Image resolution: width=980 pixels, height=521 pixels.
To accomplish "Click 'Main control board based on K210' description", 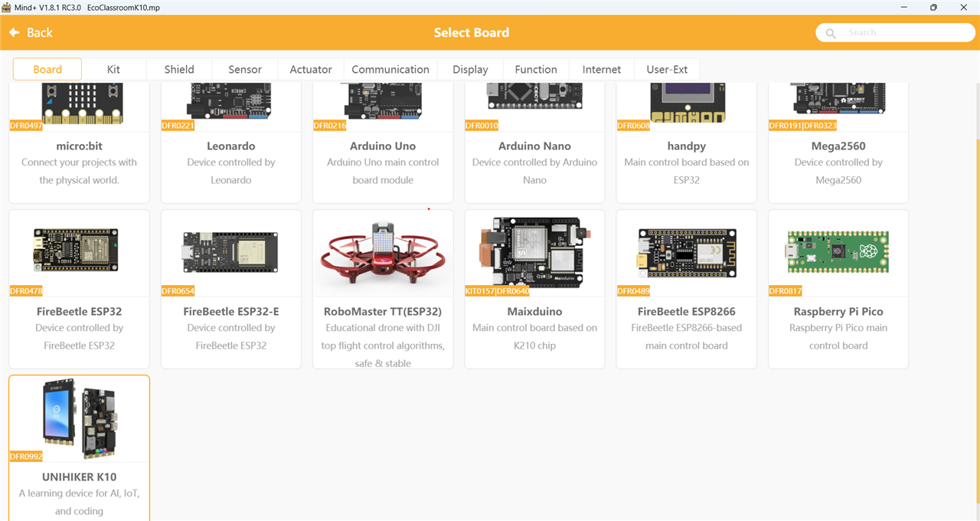I will click(x=534, y=336).
